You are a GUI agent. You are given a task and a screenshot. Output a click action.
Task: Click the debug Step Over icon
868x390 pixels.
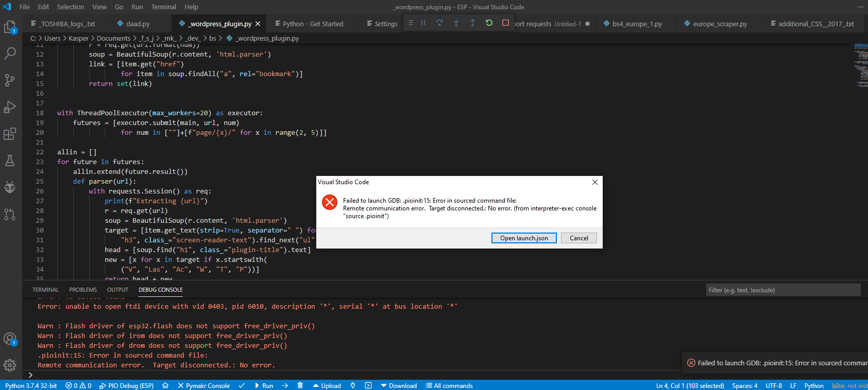(439, 23)
